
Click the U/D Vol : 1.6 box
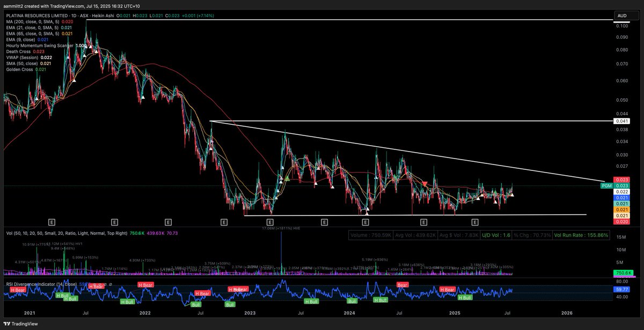point(496,235)
